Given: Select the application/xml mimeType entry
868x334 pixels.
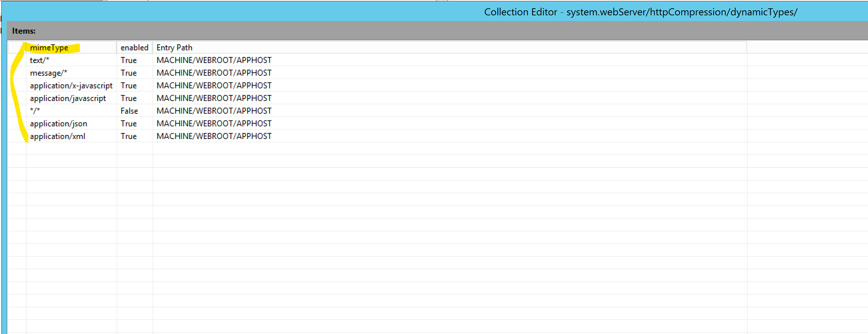Looking at the screenshot, I should [57, 136].
